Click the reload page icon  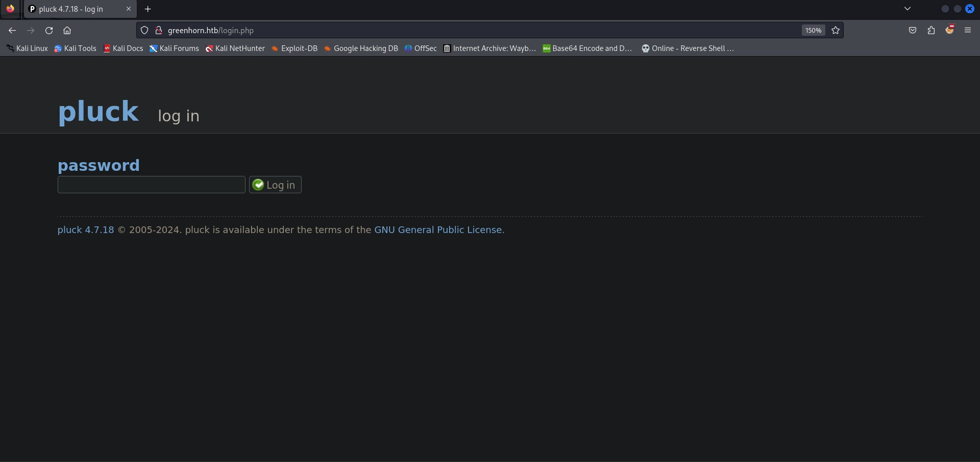pos(49,31)
